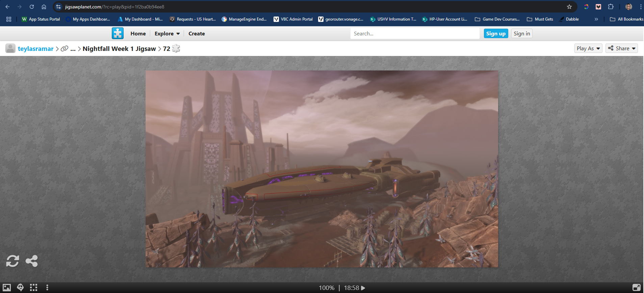The image size is (644, 293).
Task: Open the VBC Admin Portal bookmark
Action: tap(293, 19)
